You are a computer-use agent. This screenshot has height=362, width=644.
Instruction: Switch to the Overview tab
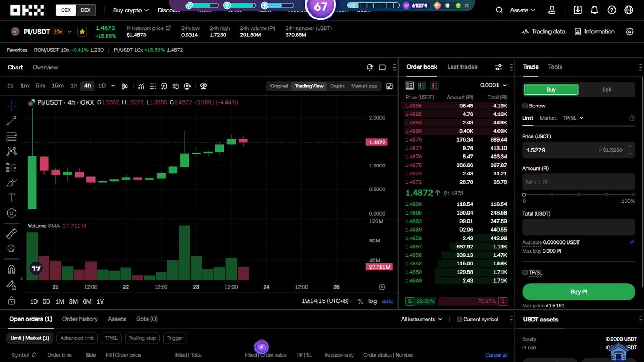46,67
